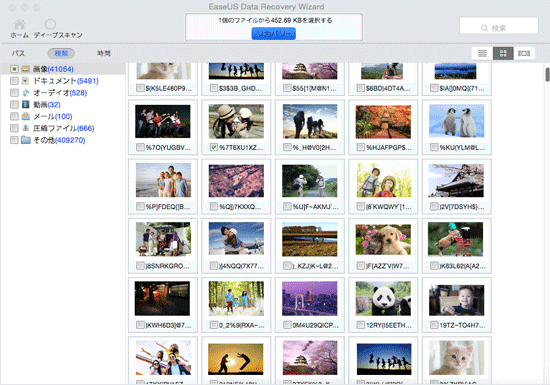Select the night street thumbnail )KWH6D3]@7
This screenshot has height=385, width=550.
[162, 298]
